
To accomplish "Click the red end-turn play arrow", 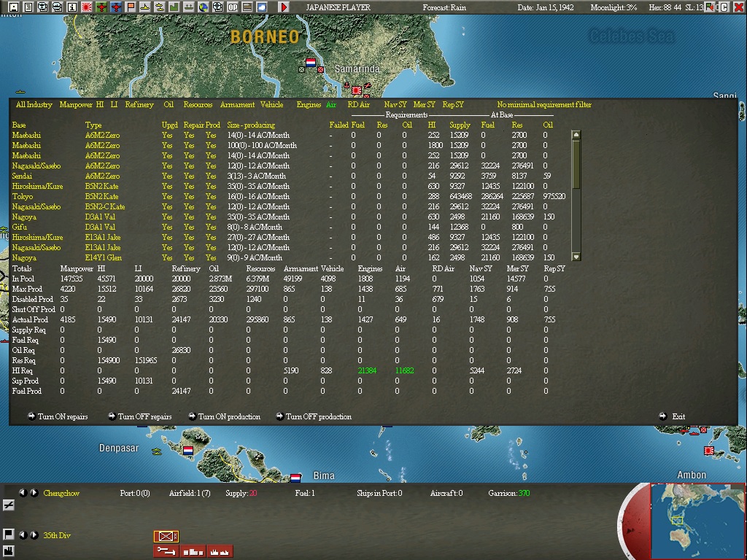I will click(284, 7).
